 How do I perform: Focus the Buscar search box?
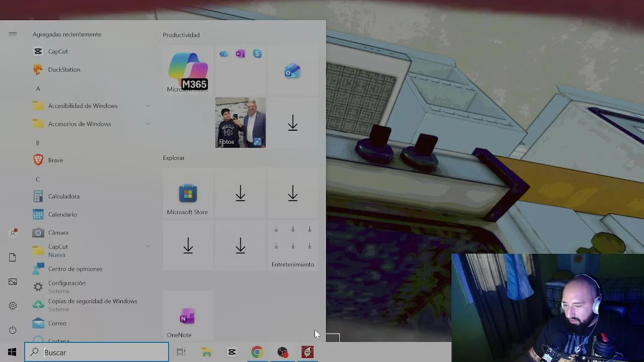click(97, 352)
